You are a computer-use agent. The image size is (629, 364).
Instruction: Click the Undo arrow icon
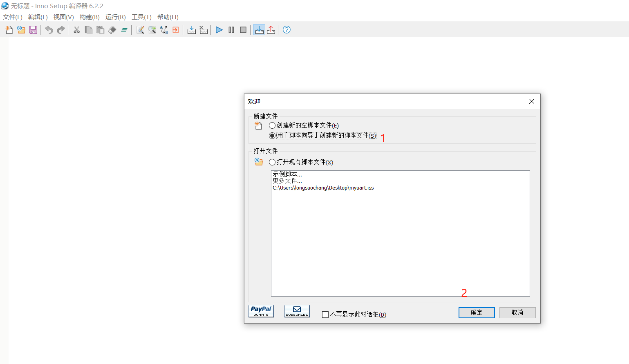coord(49,30)
